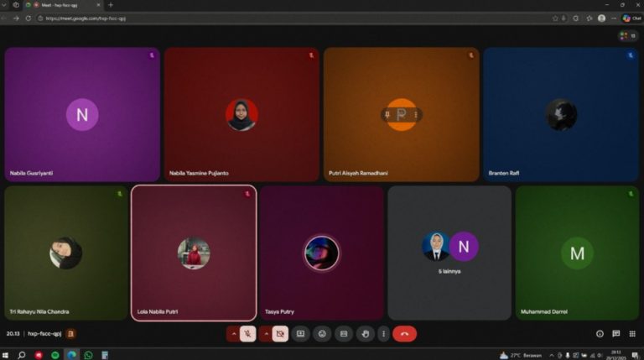The width and height of the screenshot is (644, 360).
Task: Expand video settings arrow beside camera
Action: coord(266,334)
